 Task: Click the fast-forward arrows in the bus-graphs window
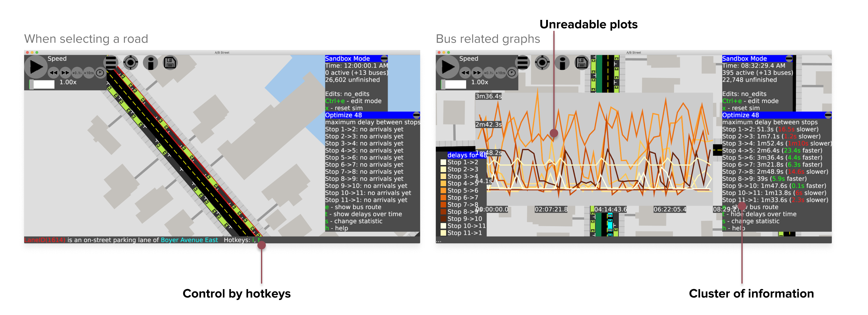477,73
